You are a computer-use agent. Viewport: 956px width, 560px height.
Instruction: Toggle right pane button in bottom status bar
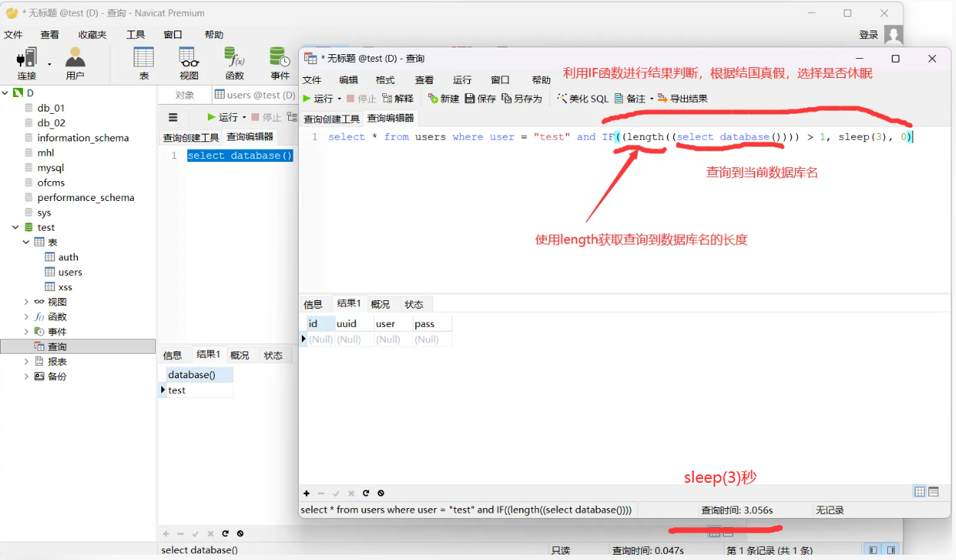[891, 550]
